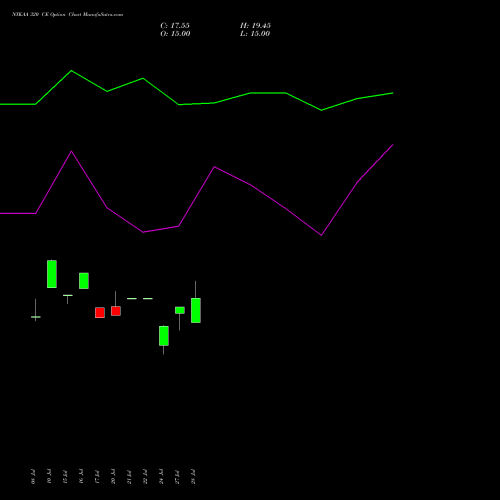This screenshot has width=500, height=500.
Task: Click the NYKAA 320 CE Option Chart title
Action: 68,15
